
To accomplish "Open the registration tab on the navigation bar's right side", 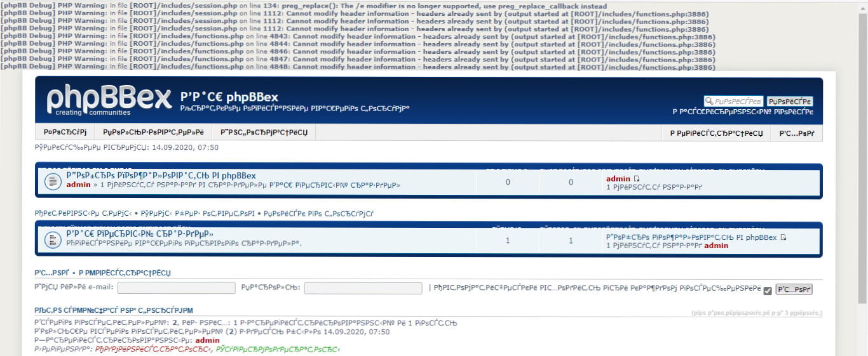I will pyautogui.click(x=717, y=133).
